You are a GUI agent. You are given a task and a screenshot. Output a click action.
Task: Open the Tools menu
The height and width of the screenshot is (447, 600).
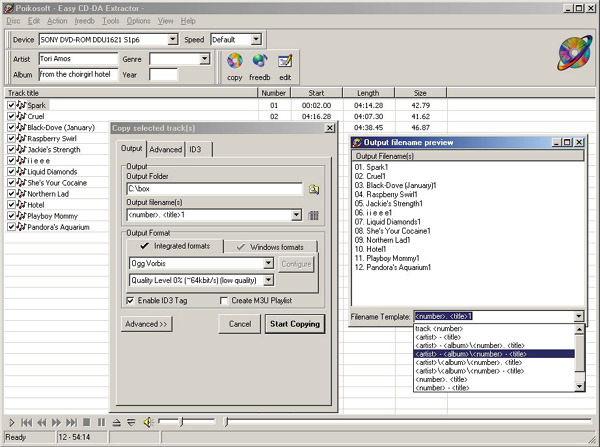pyautogui.click(x=111, y=21)
